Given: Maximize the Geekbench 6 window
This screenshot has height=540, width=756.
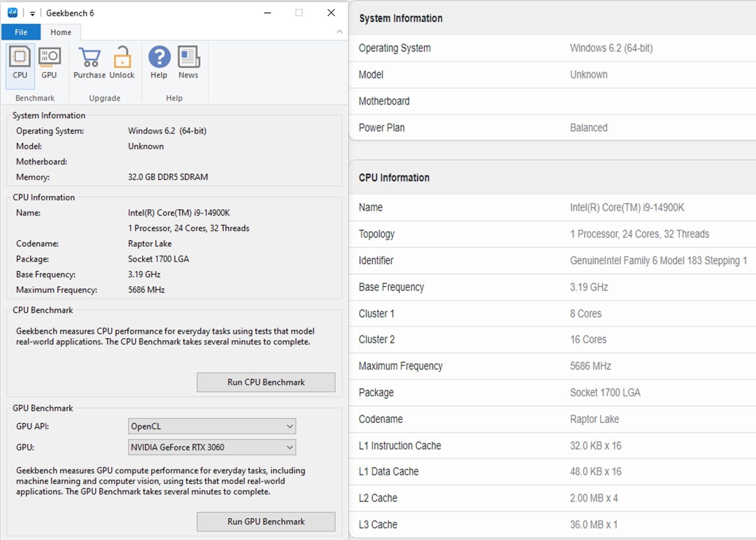Looking at the screenshot, I should [299, 13].
